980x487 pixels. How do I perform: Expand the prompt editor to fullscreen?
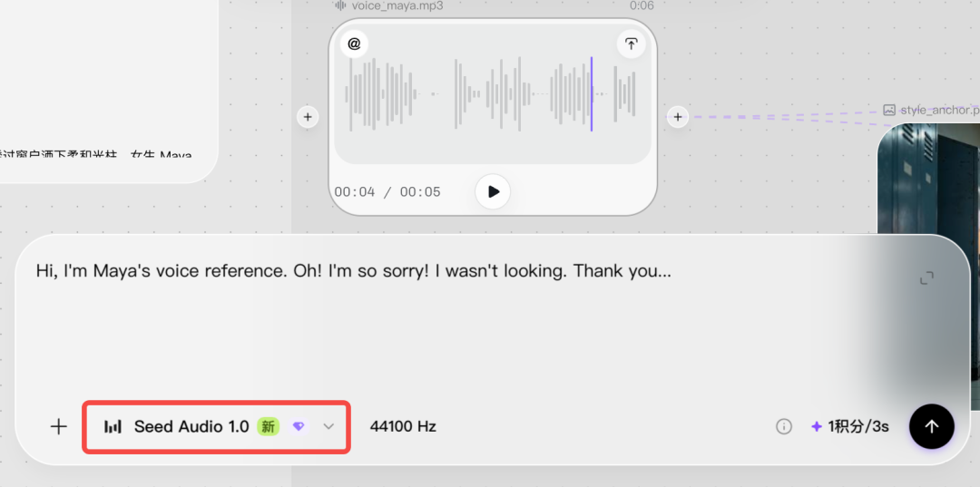[926, 278]
